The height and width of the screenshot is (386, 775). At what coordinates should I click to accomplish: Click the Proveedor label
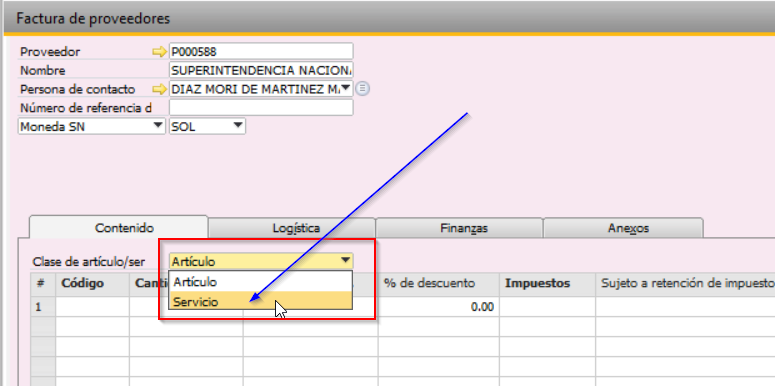(x=50, y=51)
